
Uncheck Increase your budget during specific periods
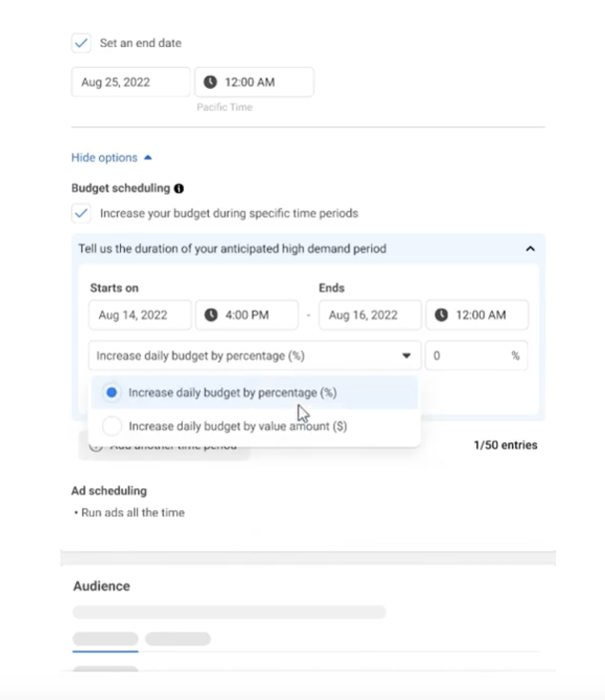81,213
